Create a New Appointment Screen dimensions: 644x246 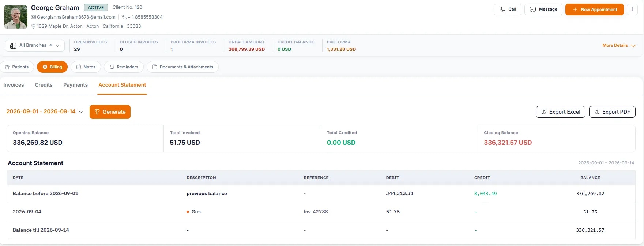tap(595, 10)
